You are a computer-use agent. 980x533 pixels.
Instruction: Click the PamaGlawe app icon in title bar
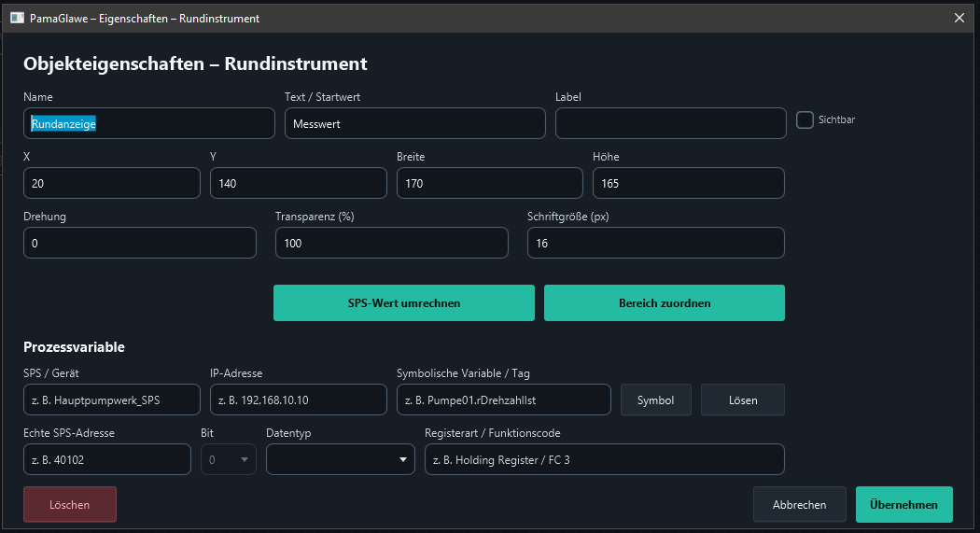(x=18, y=18)
